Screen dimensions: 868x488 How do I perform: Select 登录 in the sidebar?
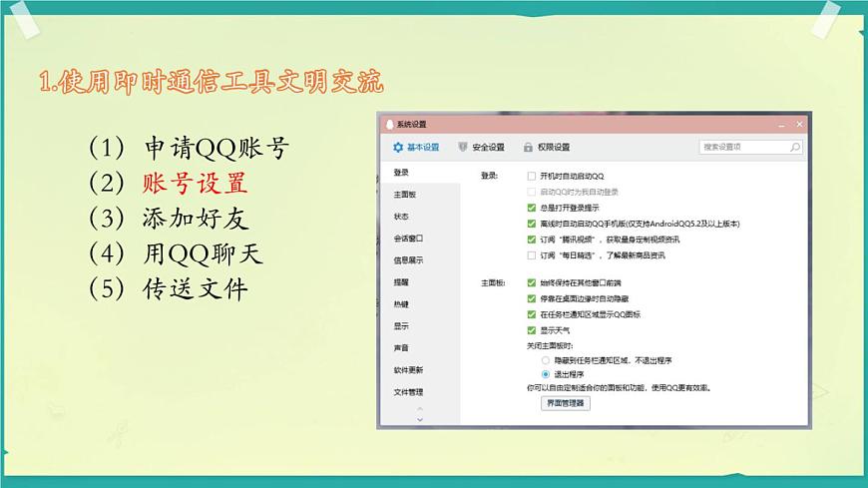pos(420,173)
